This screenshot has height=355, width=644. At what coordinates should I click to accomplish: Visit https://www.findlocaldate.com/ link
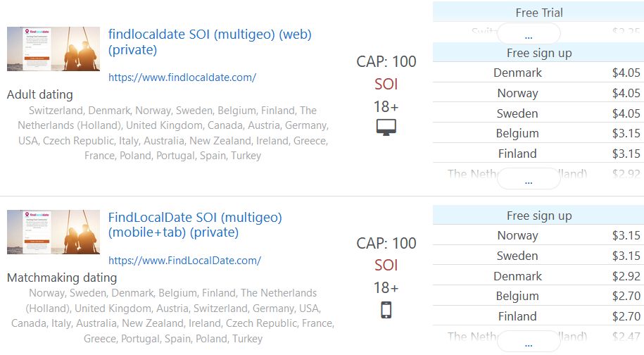coord(182,77)
